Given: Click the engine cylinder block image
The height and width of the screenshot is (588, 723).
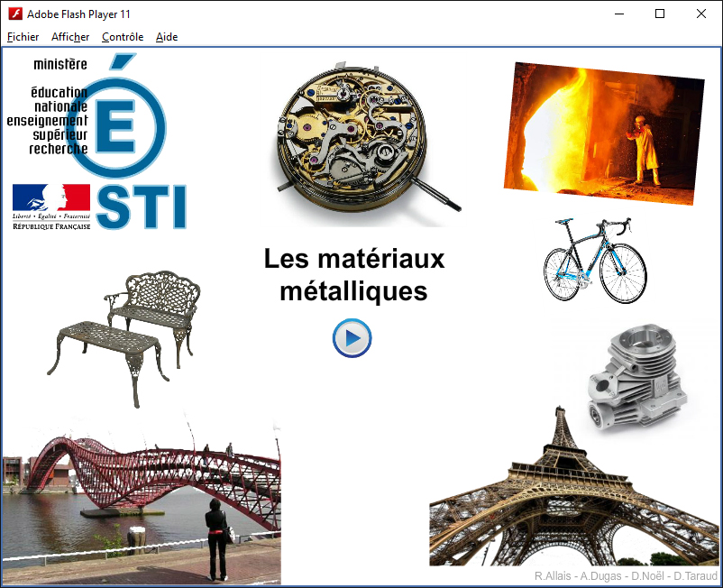Looking at the screenshot, I should tap(637, 377).
